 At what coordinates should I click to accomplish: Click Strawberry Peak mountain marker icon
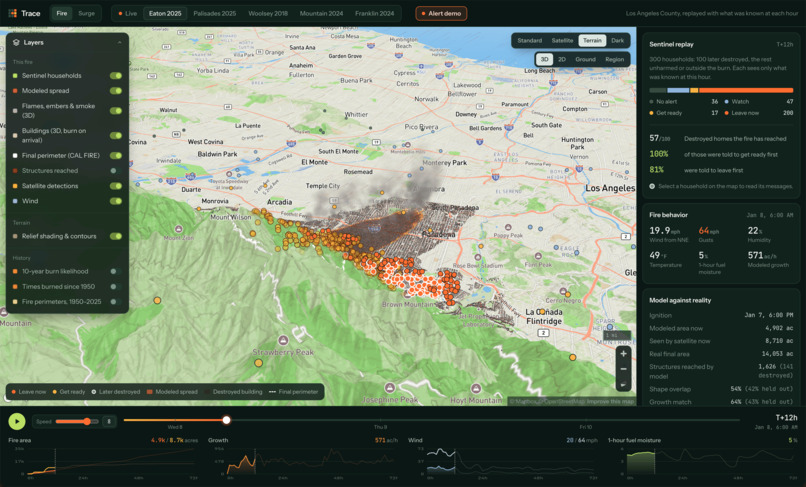click(x=283, y=340)
